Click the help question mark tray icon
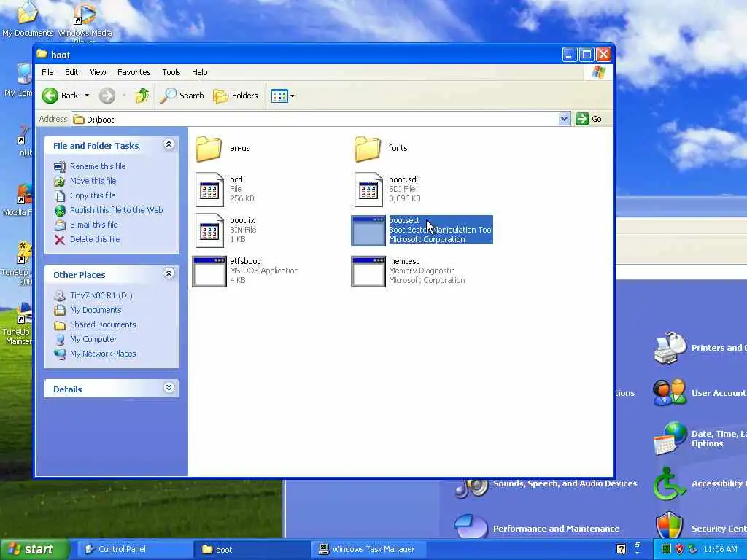Screen dimensions: 747x560 coord(621,550)
